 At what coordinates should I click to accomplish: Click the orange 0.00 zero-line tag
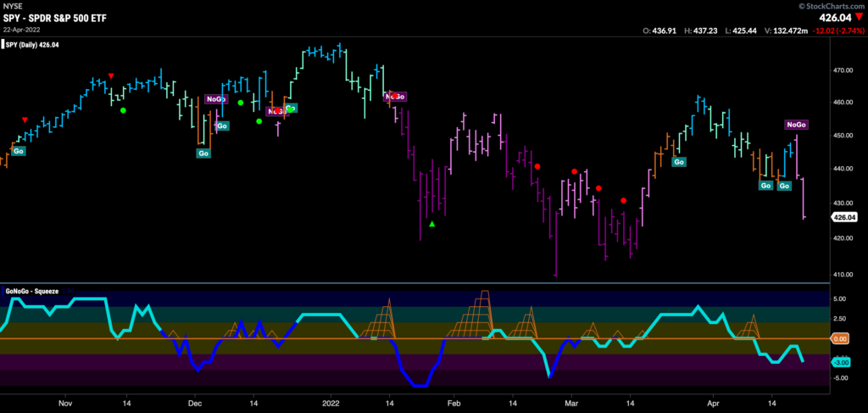840,338
